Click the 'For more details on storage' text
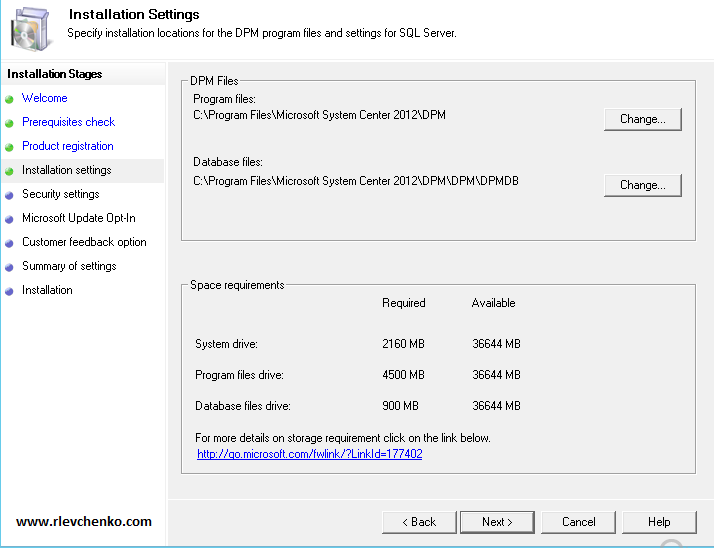Viewport: 714px width, 548px height. click(343, 438)
